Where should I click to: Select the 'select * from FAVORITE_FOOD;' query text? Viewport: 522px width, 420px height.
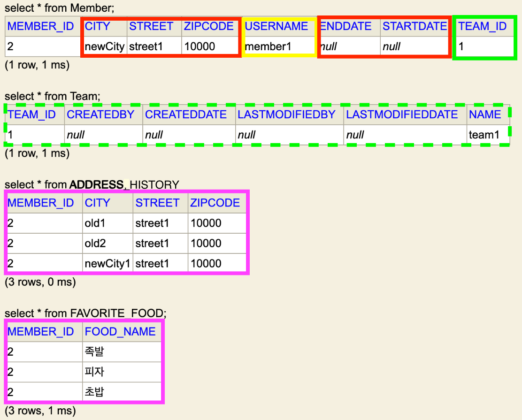[85, 313]
